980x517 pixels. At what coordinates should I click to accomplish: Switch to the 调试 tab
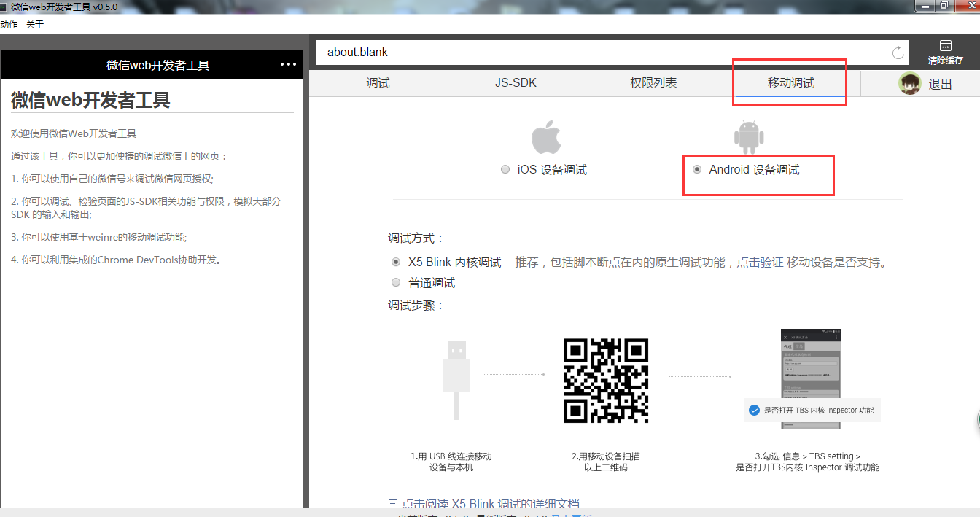378,83
